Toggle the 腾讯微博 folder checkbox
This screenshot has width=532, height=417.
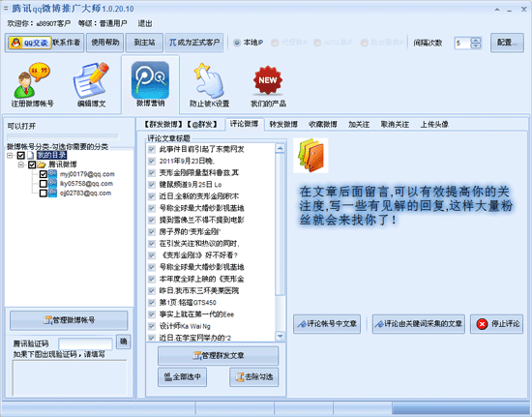click(32, 164)
